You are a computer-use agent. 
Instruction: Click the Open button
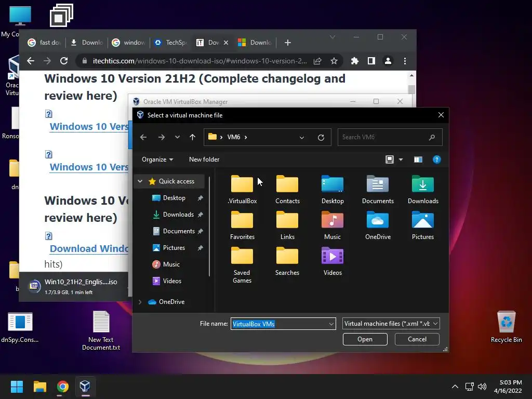click(365, 339)
